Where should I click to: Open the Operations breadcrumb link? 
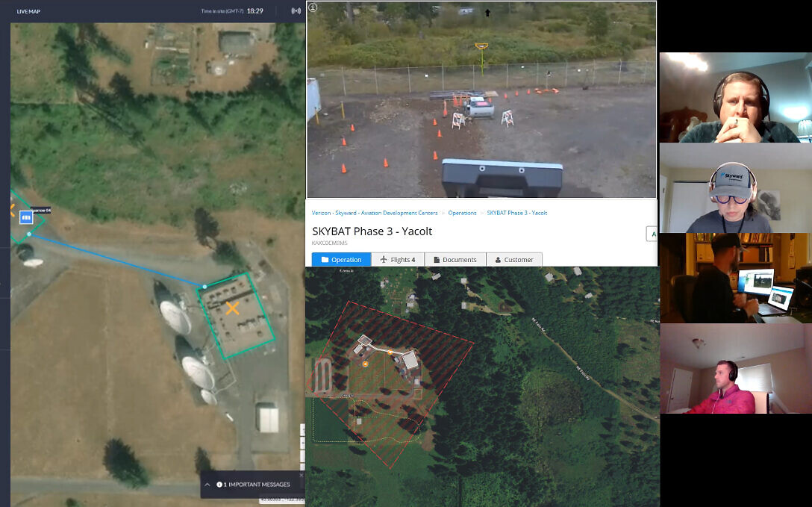(x=462, y=213)
